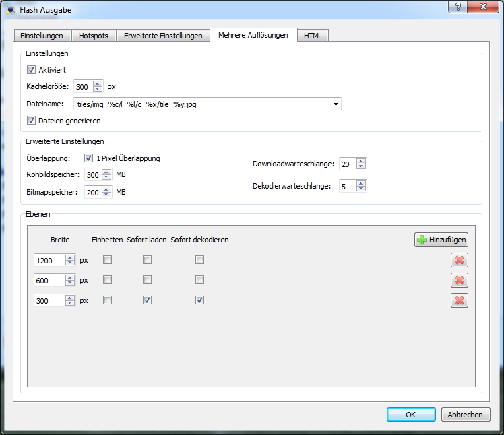Confirm settings with the OK button
This screenshot has width=504, height=435.
(x=410, y=415)
